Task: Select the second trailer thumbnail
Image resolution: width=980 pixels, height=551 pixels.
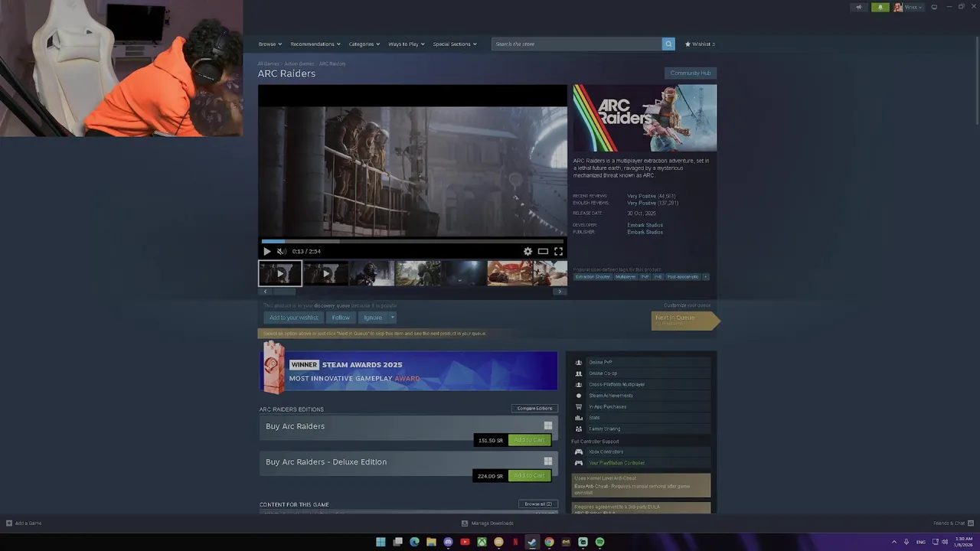Action: pos(325,273)
